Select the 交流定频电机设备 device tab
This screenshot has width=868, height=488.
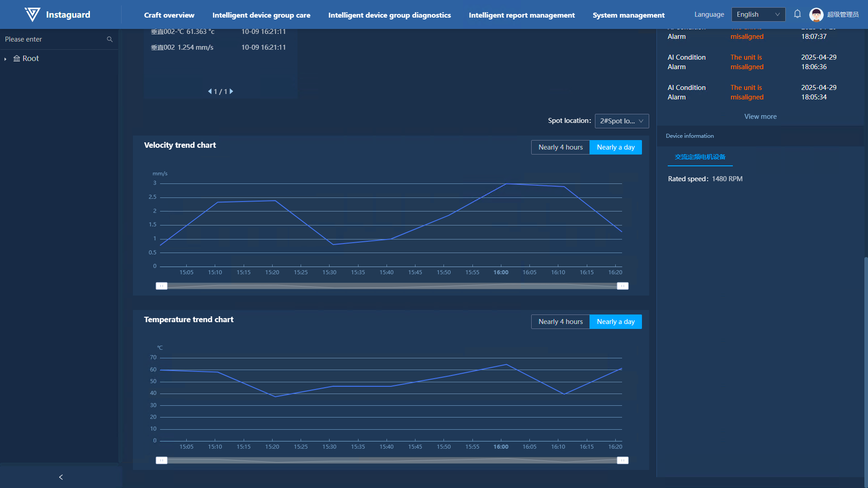pos(700,157)
